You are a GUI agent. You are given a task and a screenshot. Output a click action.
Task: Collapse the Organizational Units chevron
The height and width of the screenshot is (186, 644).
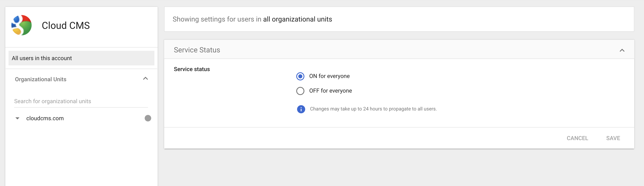145,79
